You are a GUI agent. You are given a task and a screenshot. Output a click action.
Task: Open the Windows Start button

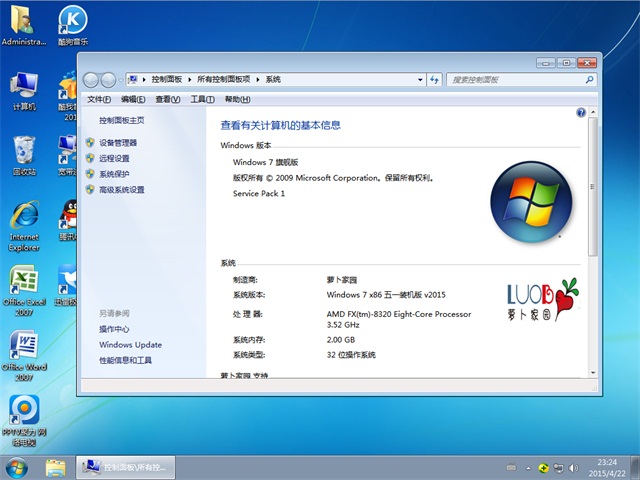pos(17,468)
